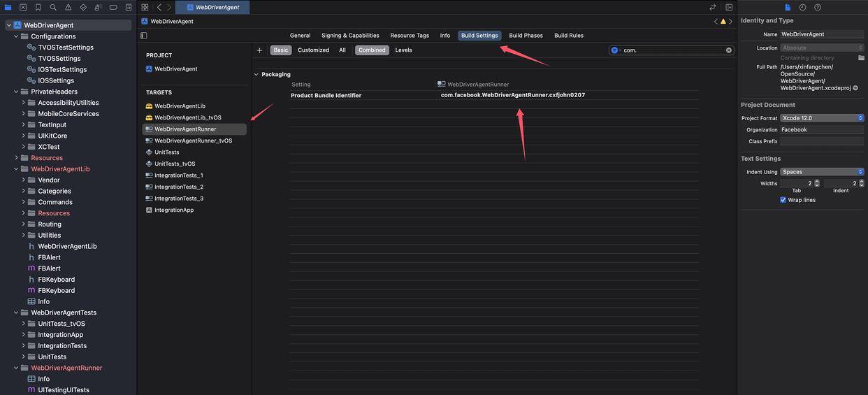Open the Test navigator diamond icon

(x=83, y=7)
